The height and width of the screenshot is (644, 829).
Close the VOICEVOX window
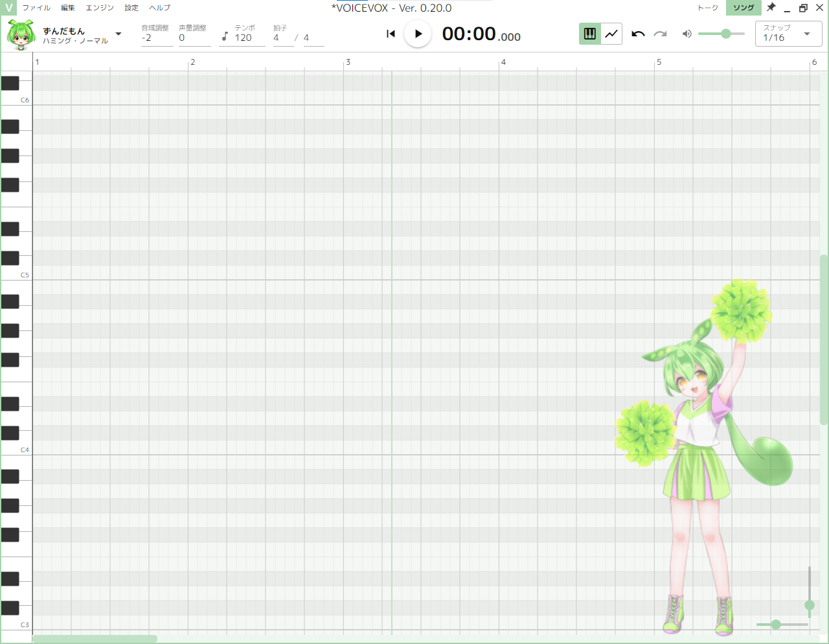coord(819,8)
